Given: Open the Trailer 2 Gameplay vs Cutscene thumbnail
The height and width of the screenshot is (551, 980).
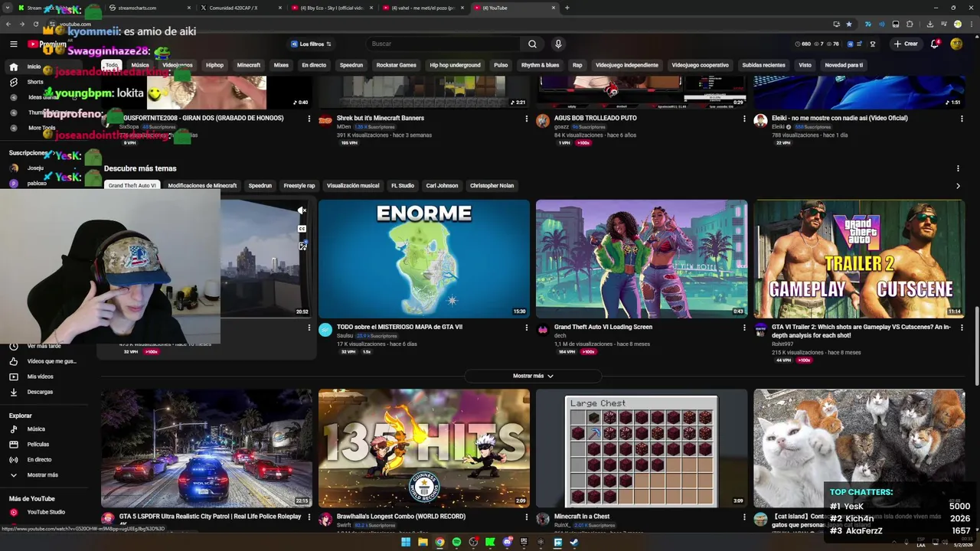Looking at the screenshot, I should pyautogui.click(x=859, y=259).
